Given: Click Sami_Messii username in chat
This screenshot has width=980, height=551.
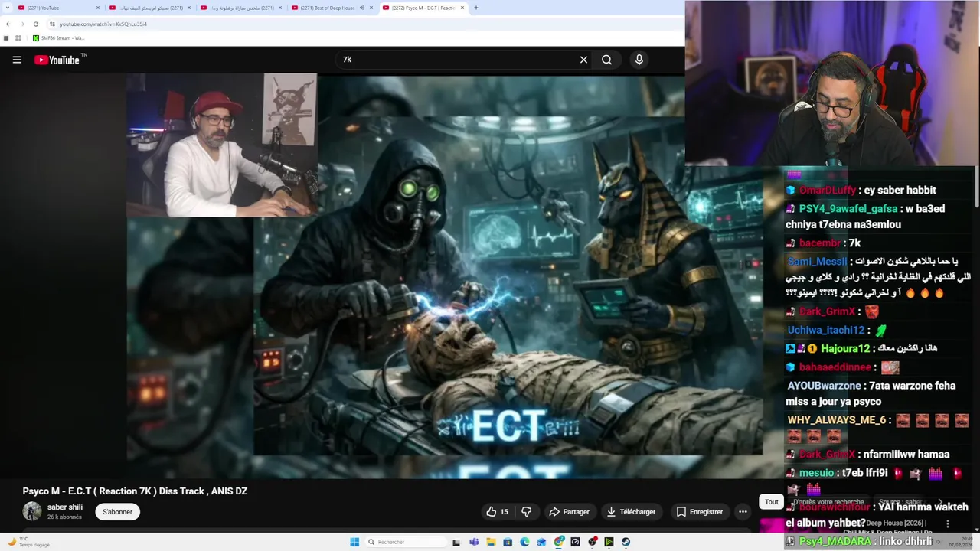Looking at the screenshot, I should coord(817,262).
